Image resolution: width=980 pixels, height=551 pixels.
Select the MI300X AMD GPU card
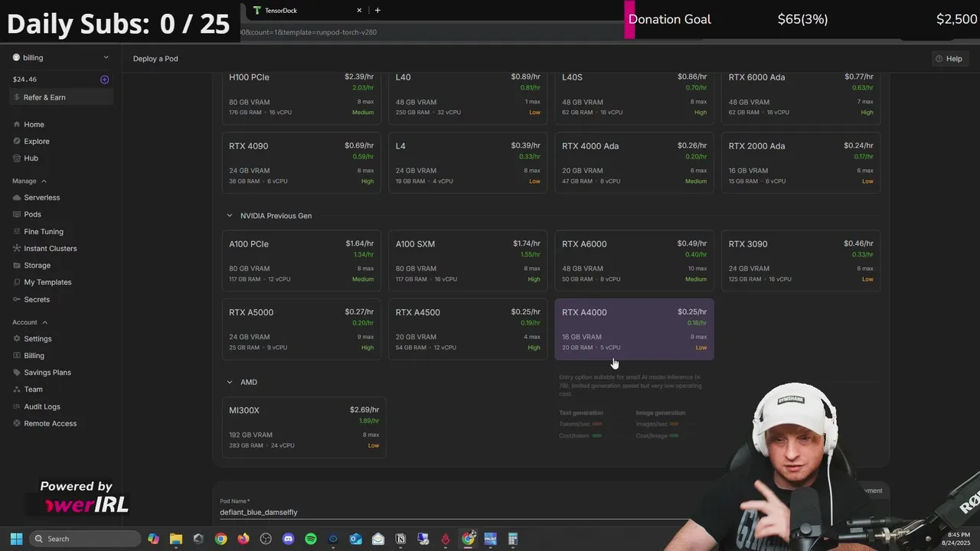[x=304, y=427]
